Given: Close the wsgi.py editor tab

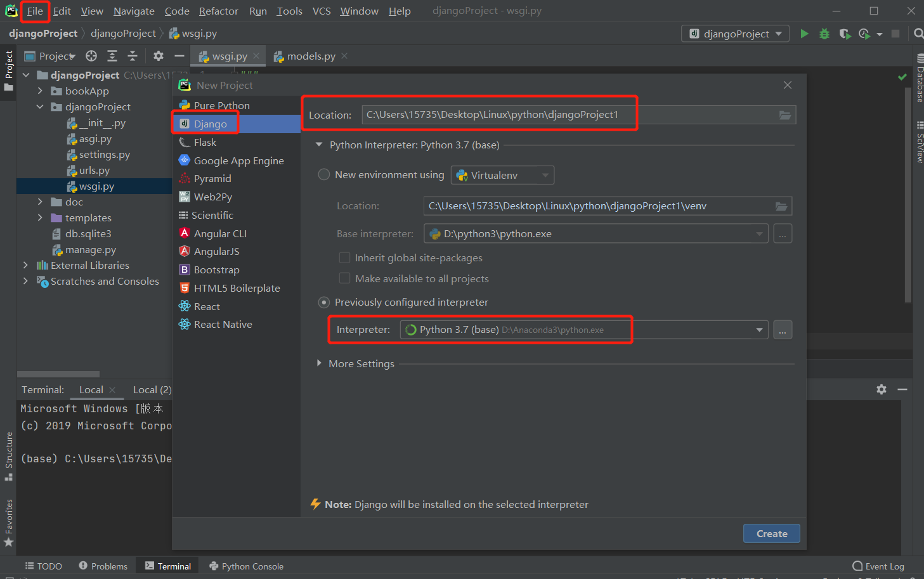Looking at the screenshot, I should (x=256, y=56).
